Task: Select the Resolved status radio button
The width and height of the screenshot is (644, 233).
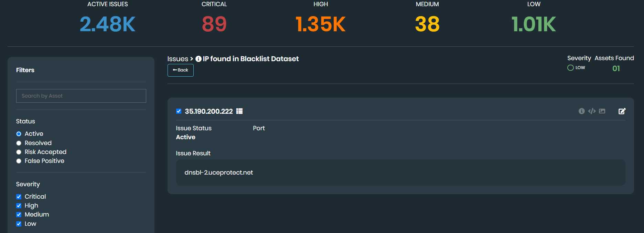Action: point(19,143)
